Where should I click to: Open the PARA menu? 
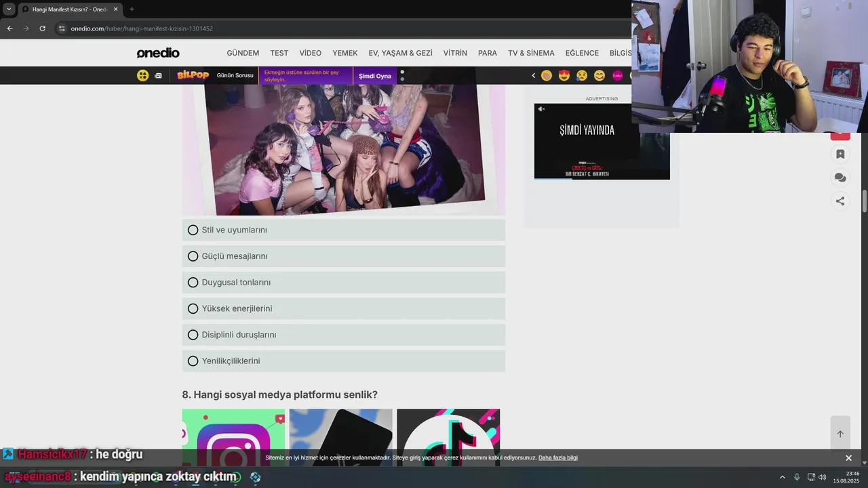tap(488, 53)
